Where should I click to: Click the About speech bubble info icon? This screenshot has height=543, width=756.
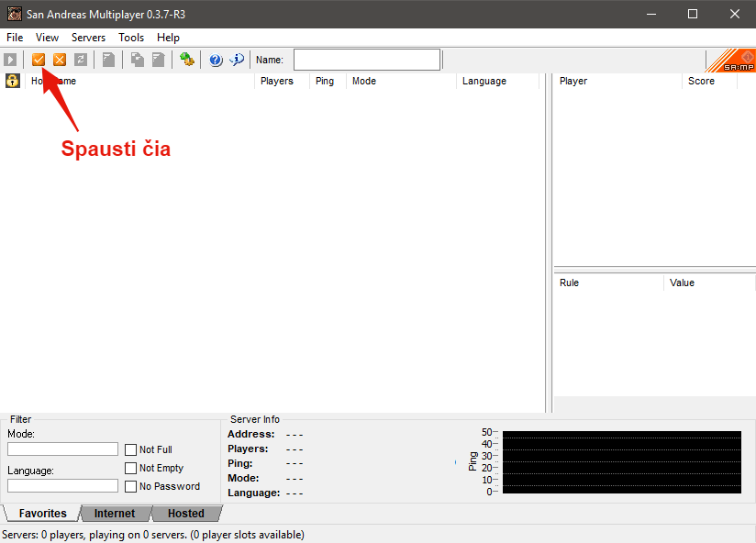click(x=237, y=60)
